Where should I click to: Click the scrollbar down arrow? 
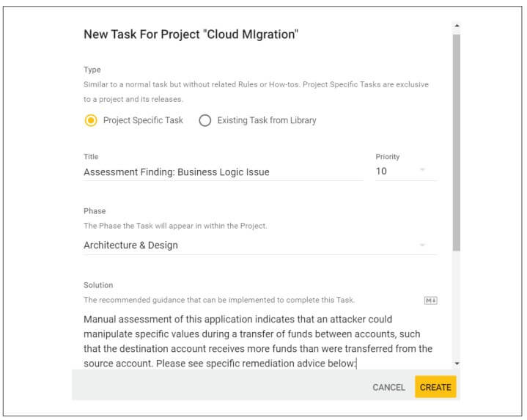[457, 364]
